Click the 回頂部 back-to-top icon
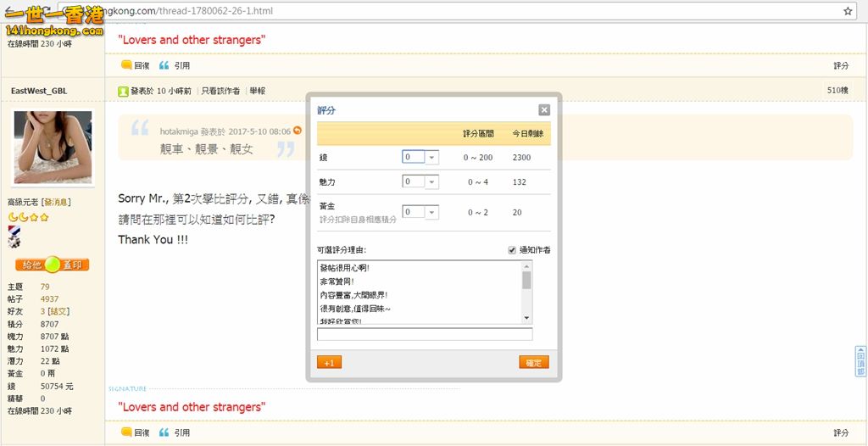 pos(860,361)
